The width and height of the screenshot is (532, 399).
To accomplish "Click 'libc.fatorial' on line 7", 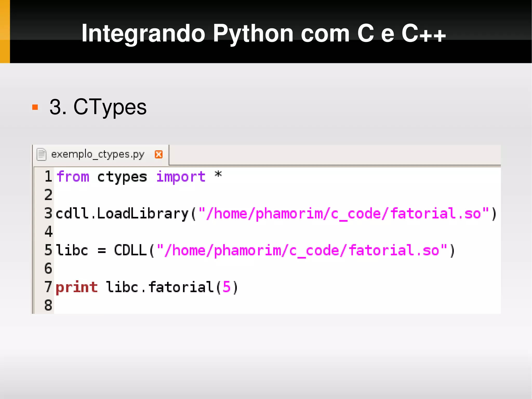I will click(160, 287).
